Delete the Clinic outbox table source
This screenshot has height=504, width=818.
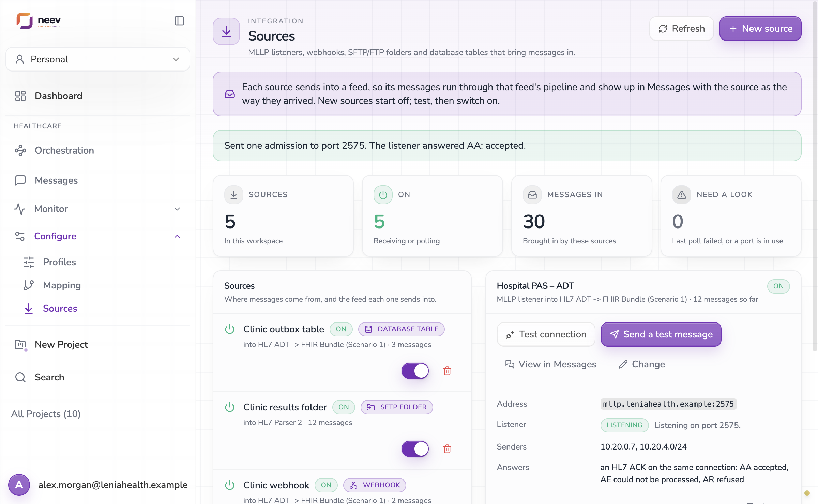pyautogui.click(x=447, y=371)
